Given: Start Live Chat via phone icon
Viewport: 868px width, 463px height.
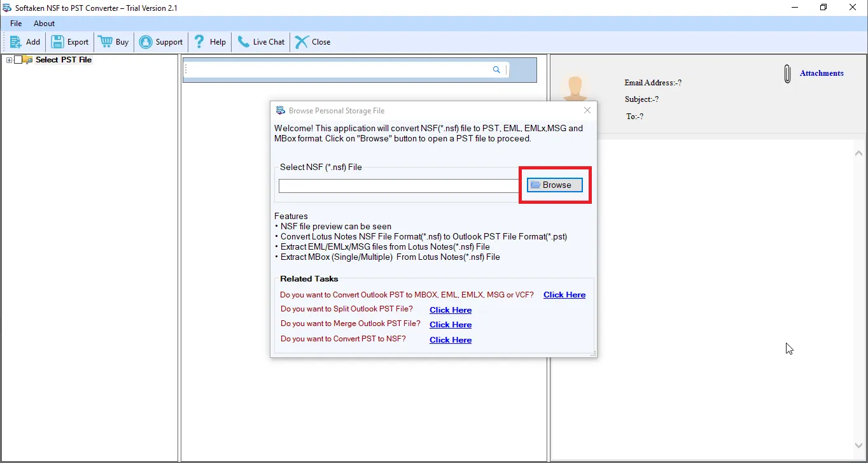Looking at the screenshot, I should pos(243,42).
